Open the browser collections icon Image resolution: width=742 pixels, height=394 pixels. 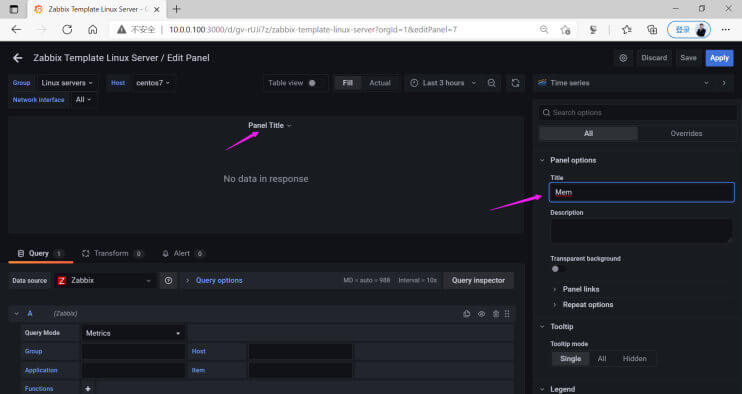tap(652, 29)
